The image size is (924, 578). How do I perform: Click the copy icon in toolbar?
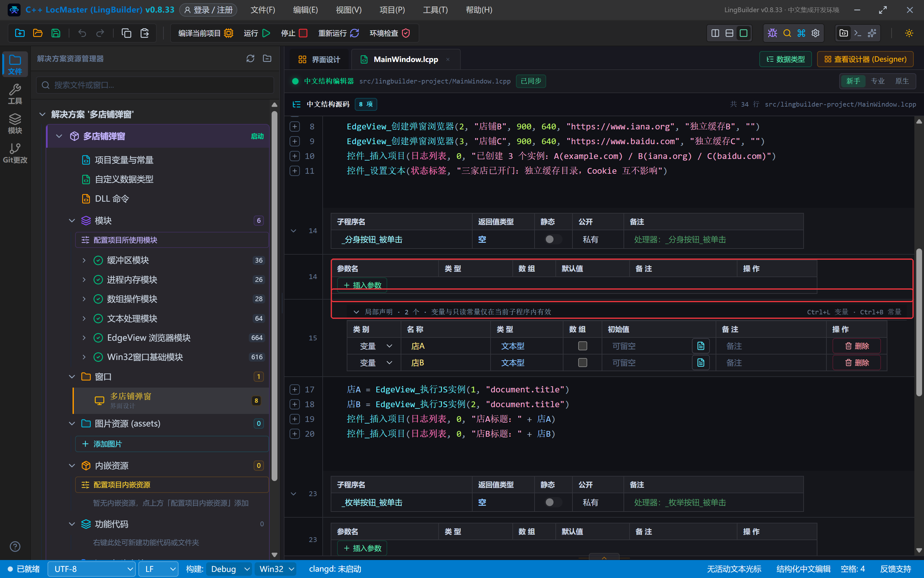(126, 33)
